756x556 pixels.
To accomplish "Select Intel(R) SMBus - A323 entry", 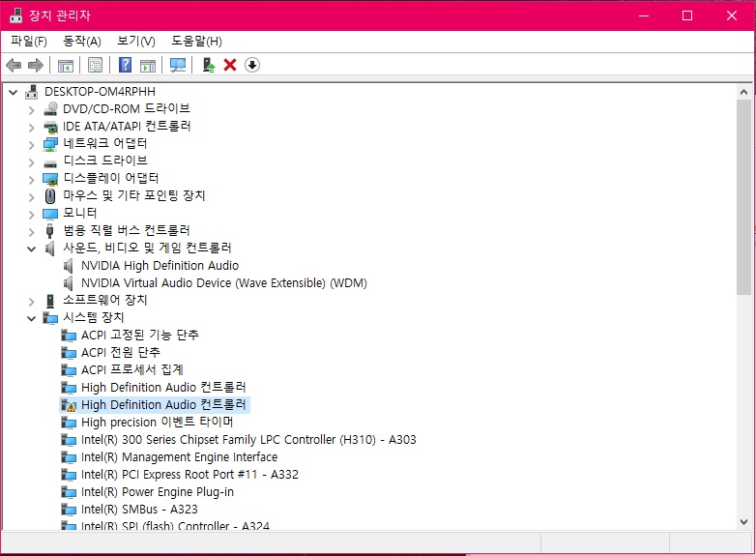I will 139,510.
